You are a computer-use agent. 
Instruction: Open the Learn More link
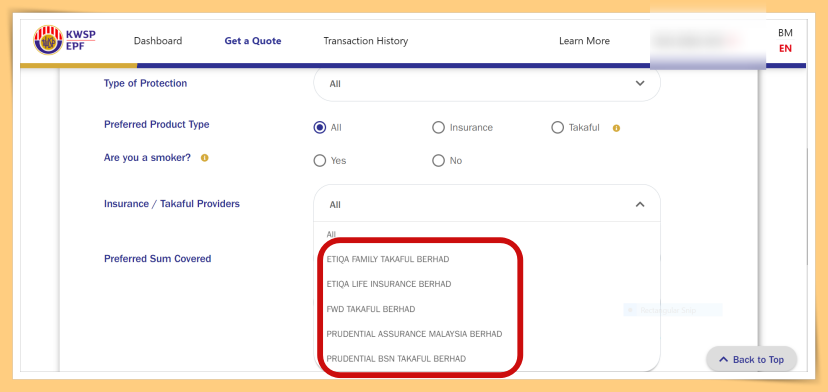(x=585, y=41)
